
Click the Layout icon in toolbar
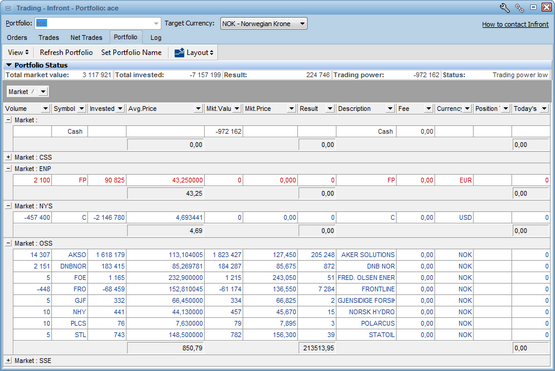tap(179, 52)
